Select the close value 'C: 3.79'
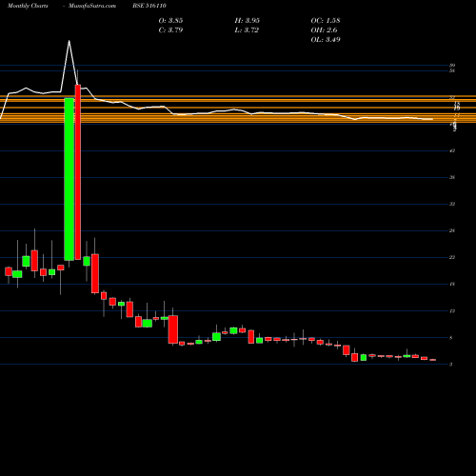The image size is (476, 476). 170,30
